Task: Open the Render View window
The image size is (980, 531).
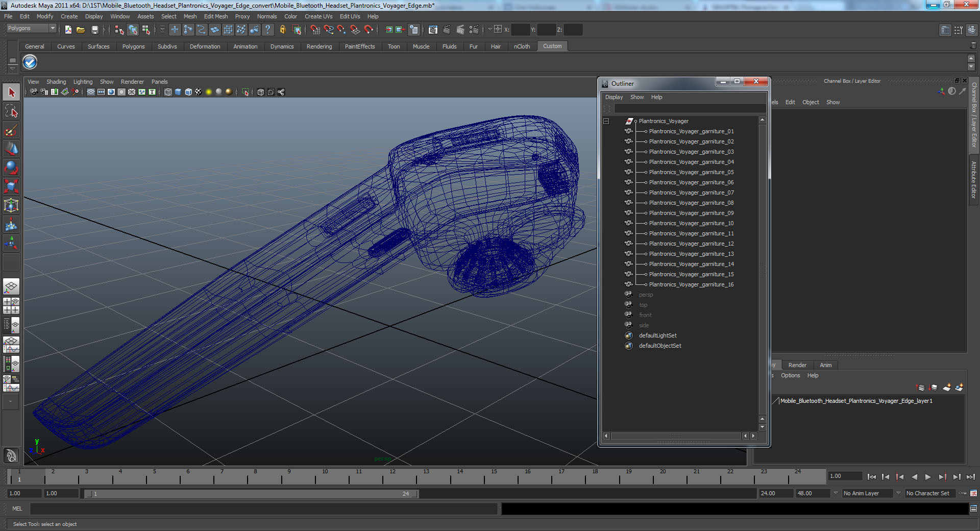Action: pyautogui.click(x=433, y=30)
